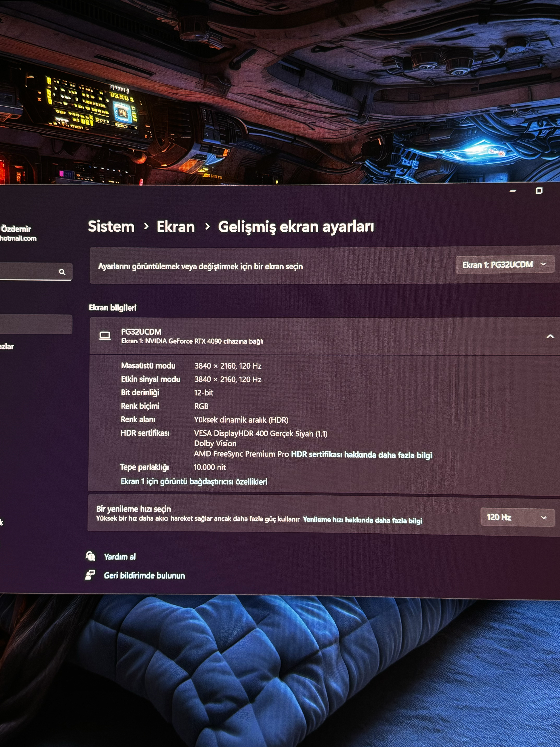The height and width of the screenshot is (747, 560).
Task: Click the feedback icon beside Geri bildirimde bulunun
Action: pos(90,575)
